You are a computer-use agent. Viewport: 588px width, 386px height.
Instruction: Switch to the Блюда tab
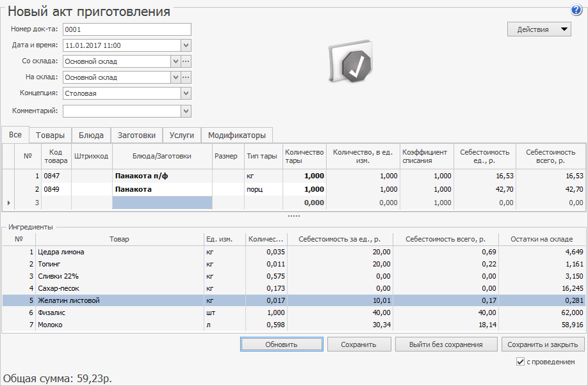pos(91,135)
